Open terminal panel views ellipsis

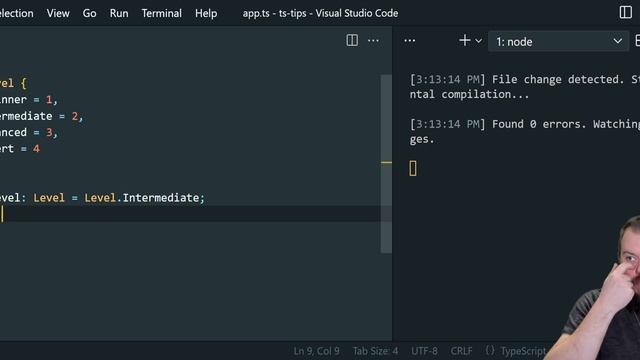click(409, 40)
